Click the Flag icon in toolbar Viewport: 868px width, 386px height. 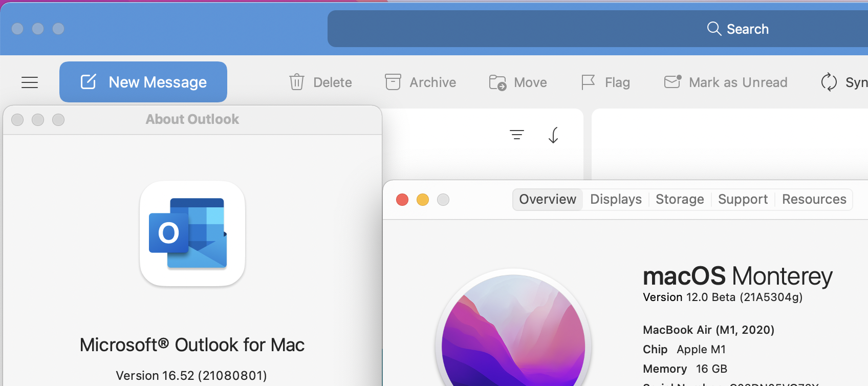tap(588, 82)
